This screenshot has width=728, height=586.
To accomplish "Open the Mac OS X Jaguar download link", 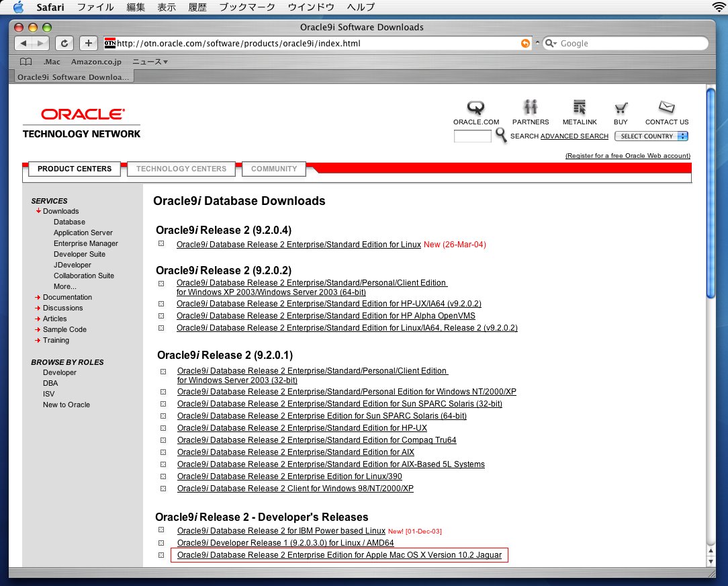I will (339, 555).
